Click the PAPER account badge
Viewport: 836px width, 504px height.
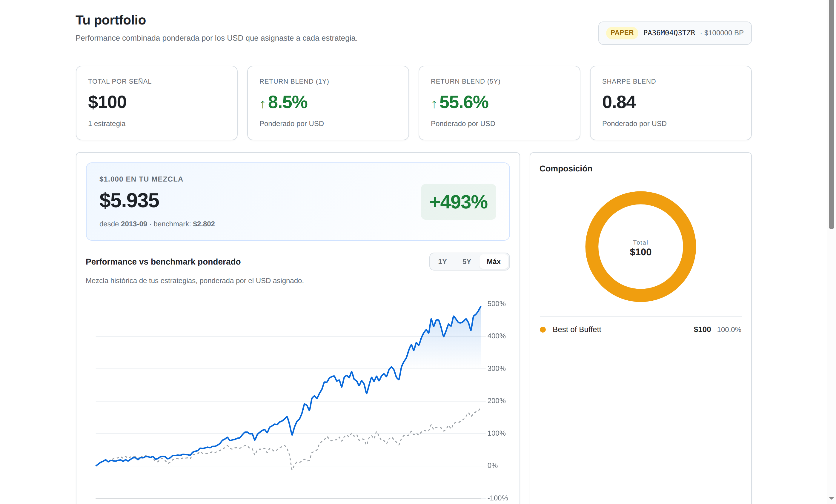622,33
